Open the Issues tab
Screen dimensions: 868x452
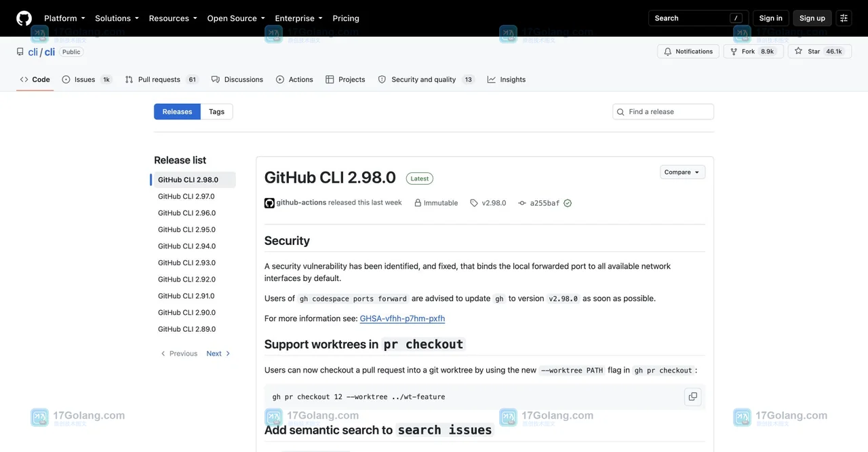86,79
